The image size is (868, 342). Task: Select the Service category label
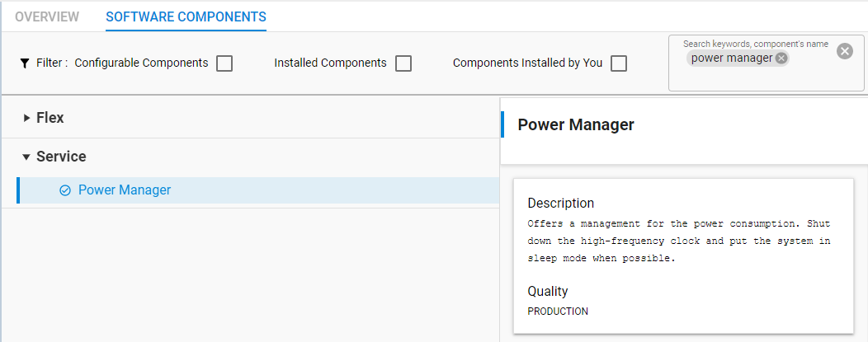tap(61, 157)
